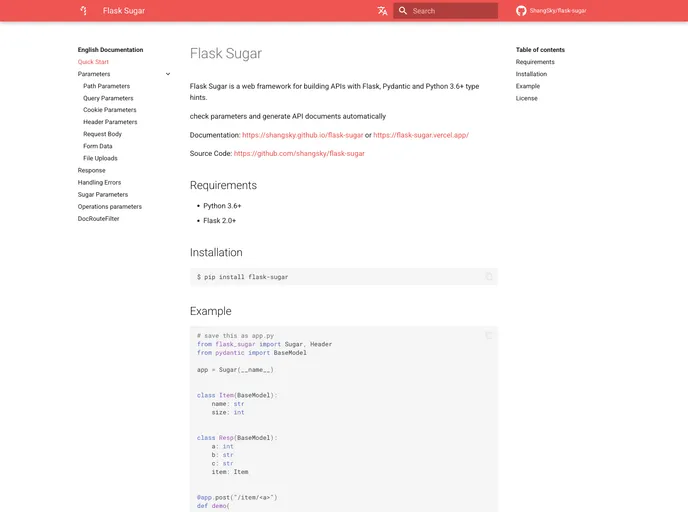Image resolution: width=688 pixels, height=512 pixels.
Task: Click the '$ pip install flask-sugar' code line
Action: (x=243, y=277)
